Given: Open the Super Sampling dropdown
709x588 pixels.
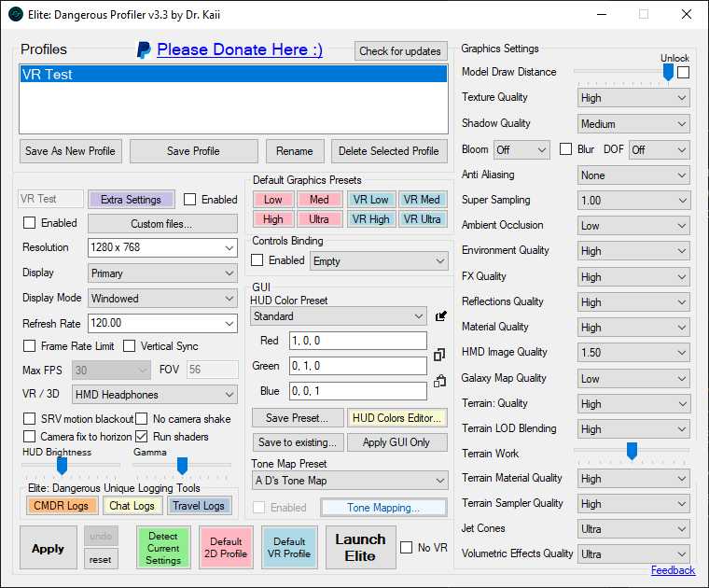Looking at the screenshot, I should point(633,201).
